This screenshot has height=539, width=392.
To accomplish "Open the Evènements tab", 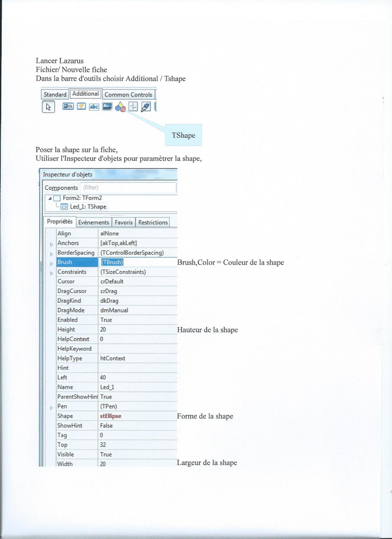I will tap(94, 222).
